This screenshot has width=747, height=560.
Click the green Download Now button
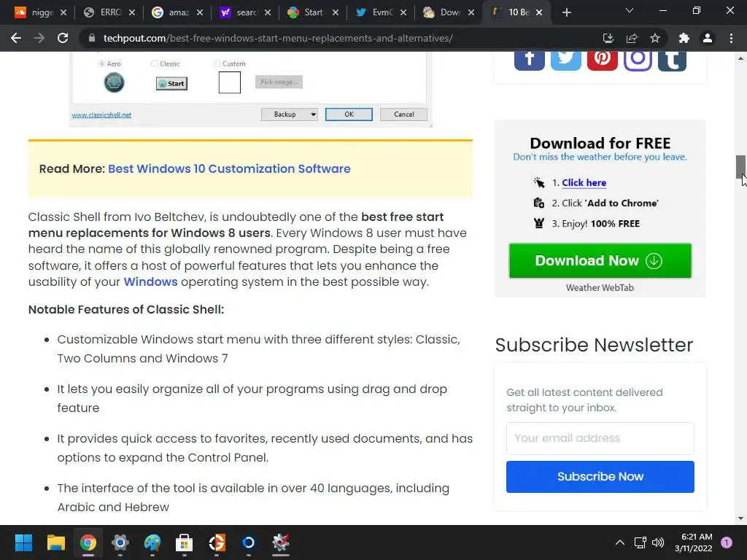point(600,260)
